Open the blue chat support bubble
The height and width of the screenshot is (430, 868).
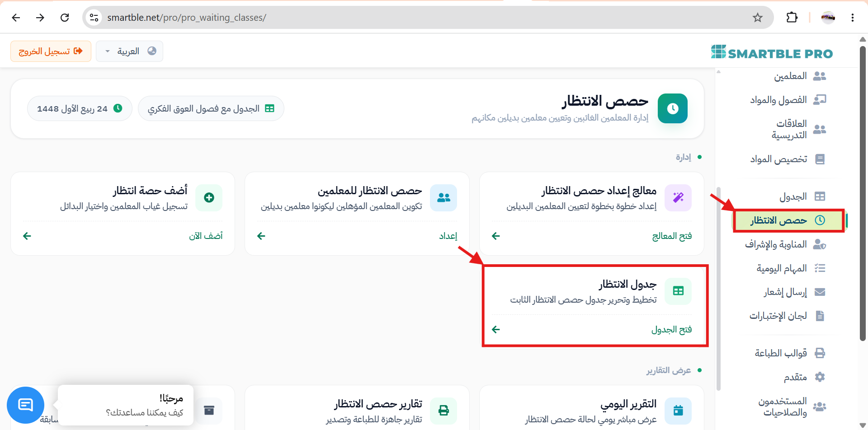(x=25, y=405)
